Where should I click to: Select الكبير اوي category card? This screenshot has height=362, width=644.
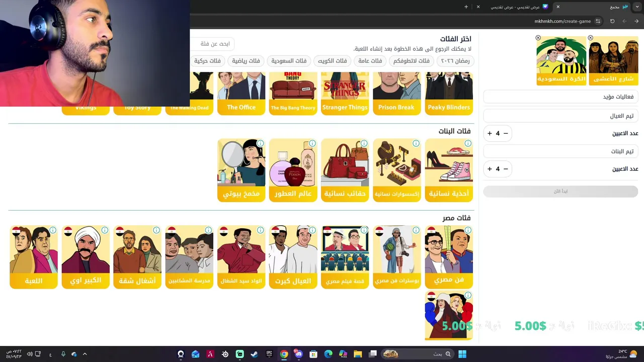[x=86, y=257]
